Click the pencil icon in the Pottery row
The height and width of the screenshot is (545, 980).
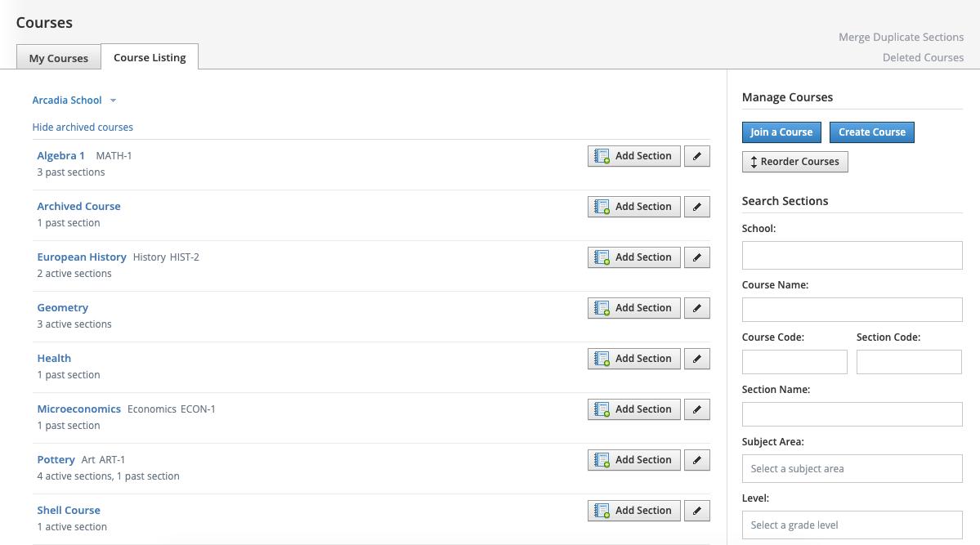696,460
